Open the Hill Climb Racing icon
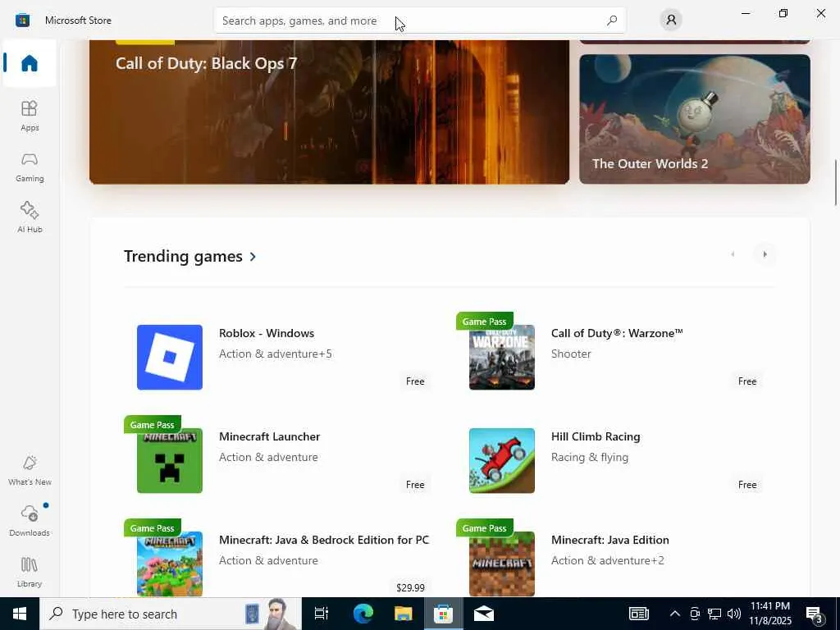 click(502, 461)
